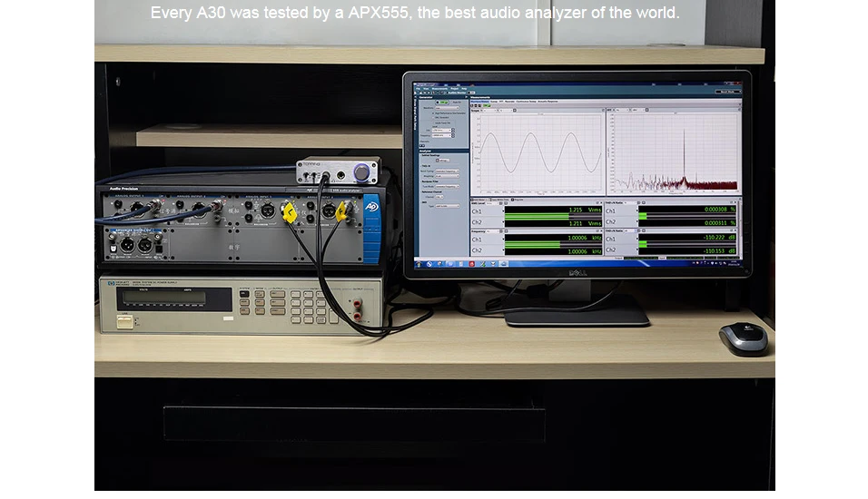868x499 pixels.
Task: Click the FFT graph settings icon
Action: [x=646, y=110]
